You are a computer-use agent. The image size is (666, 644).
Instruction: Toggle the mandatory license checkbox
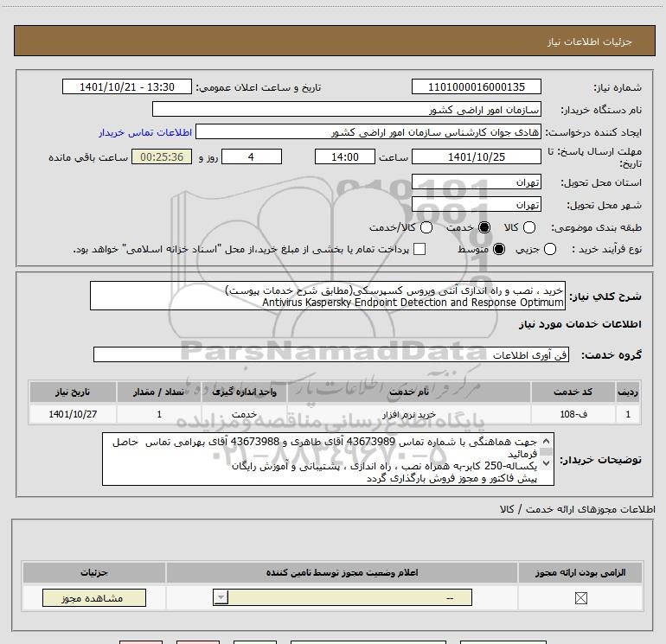point(580,598)
